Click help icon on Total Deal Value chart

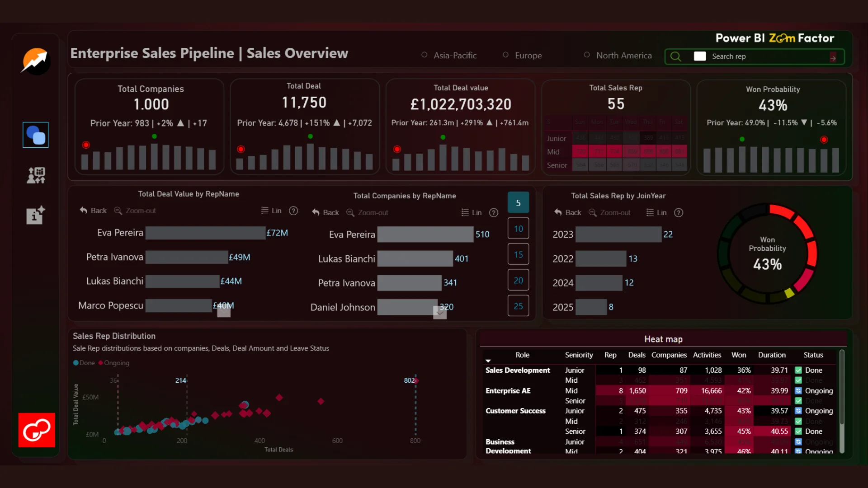pos(293,211)
